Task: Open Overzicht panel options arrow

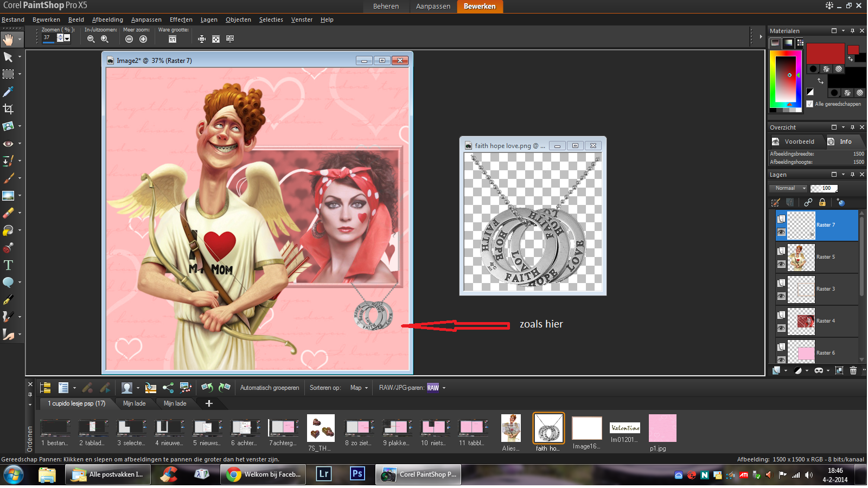Action: point(843,127)
